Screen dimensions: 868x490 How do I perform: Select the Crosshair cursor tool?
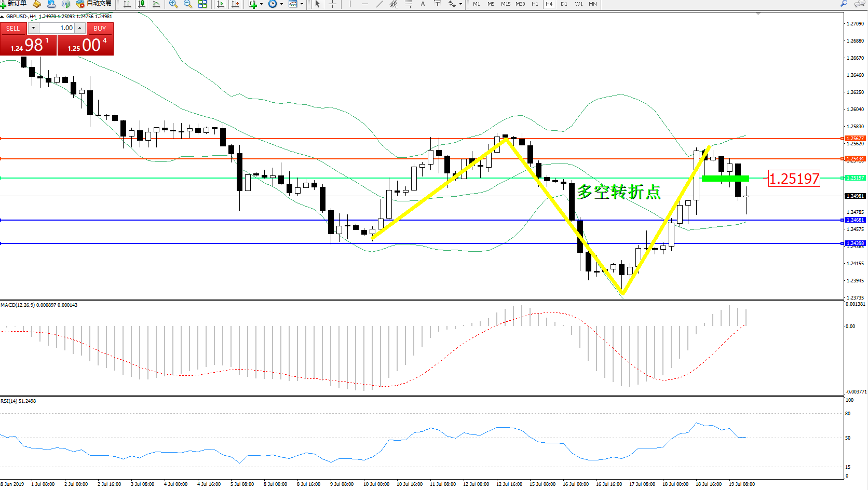click(x=332, y=4)
